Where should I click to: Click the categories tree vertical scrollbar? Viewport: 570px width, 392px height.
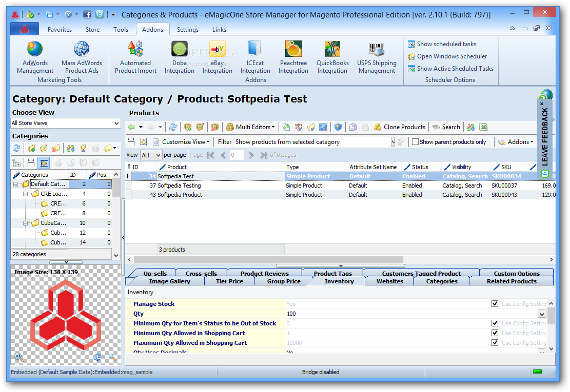[116, 188]
